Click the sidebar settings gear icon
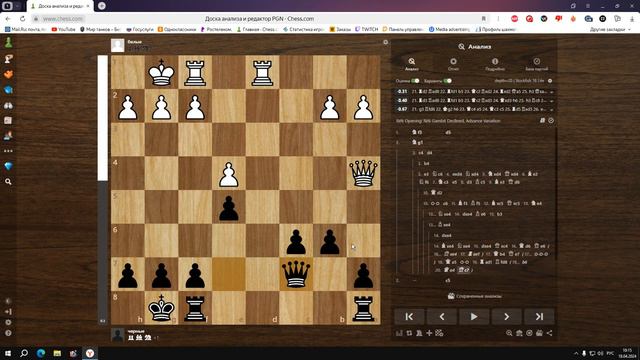Viewport: 640px width, 360px height. [8, 322]
